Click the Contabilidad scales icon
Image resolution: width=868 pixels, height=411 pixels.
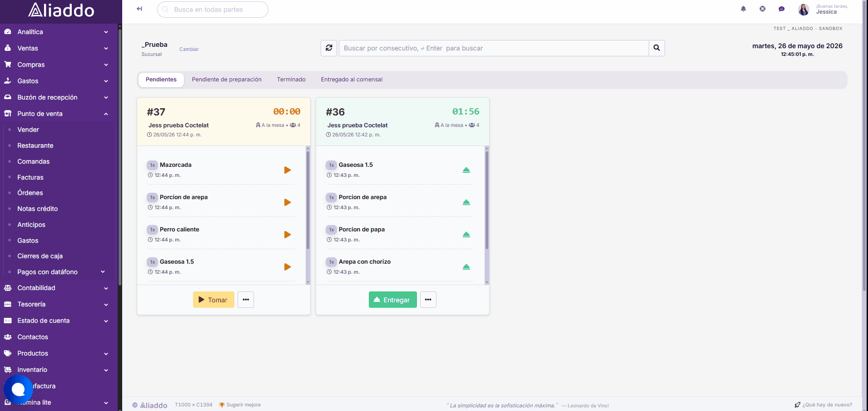tap(8, 288)
